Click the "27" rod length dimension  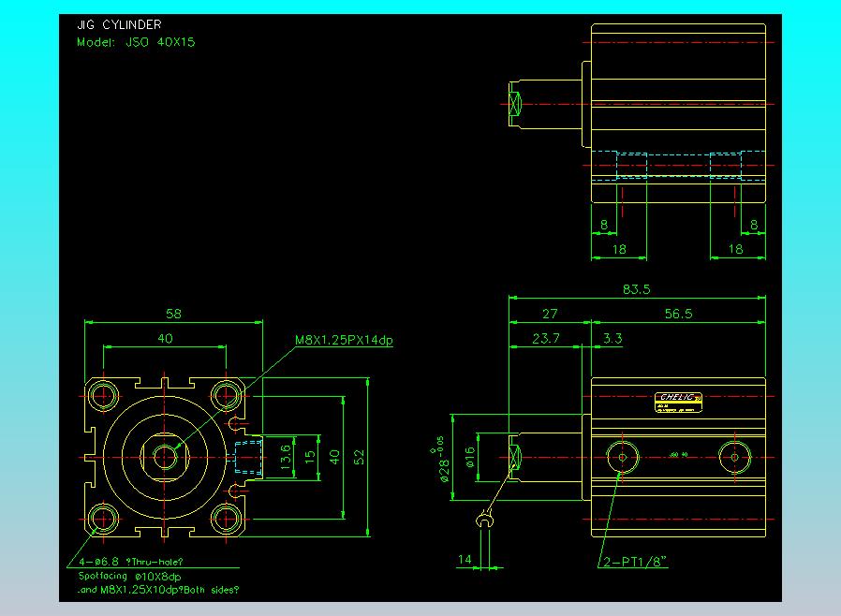coord(551,314)
